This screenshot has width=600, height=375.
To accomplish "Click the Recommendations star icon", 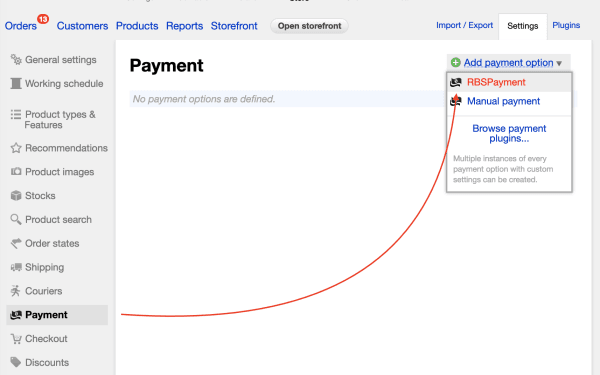I will click(x=16, y=148).
